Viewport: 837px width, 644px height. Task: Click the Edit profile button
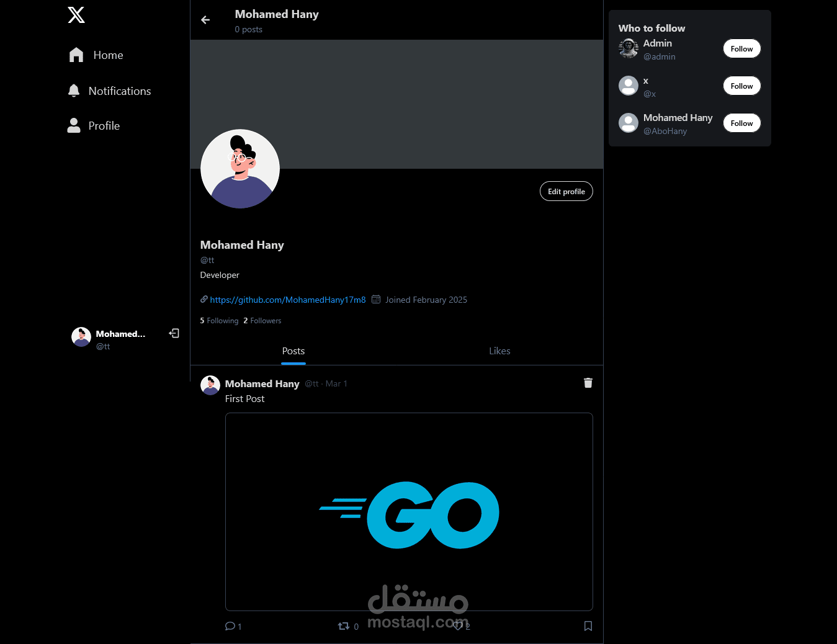point(566,191)
